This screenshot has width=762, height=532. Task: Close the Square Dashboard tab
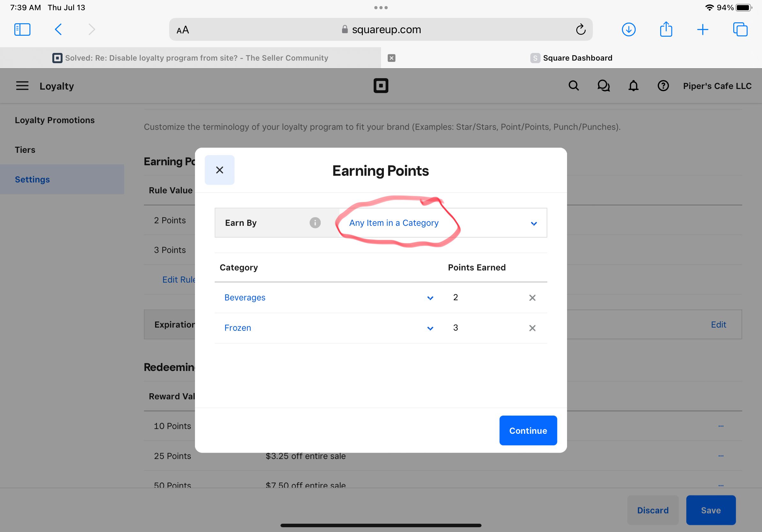[x=392, y=58]
